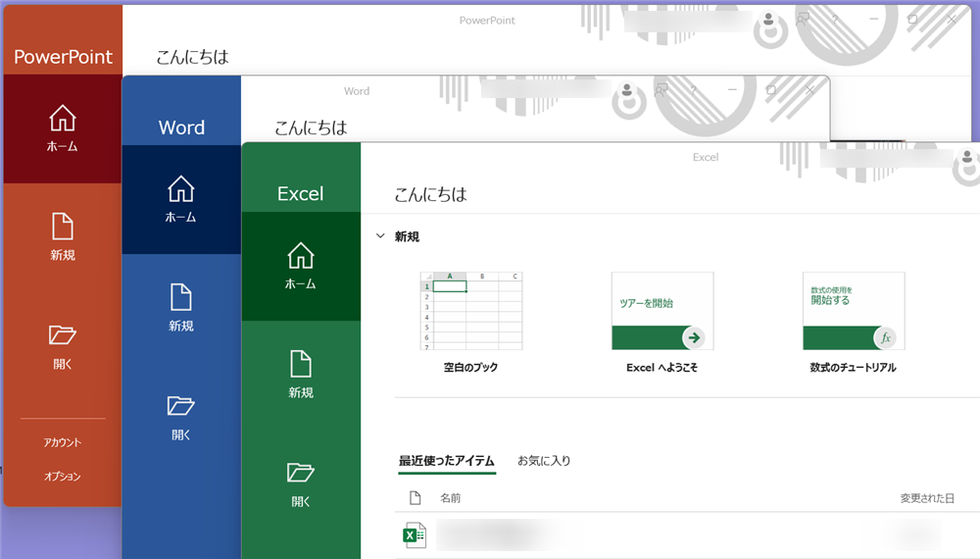Open the recent Excel file in the list
This screenshot has width=980, height=559.
pos(688,535)
